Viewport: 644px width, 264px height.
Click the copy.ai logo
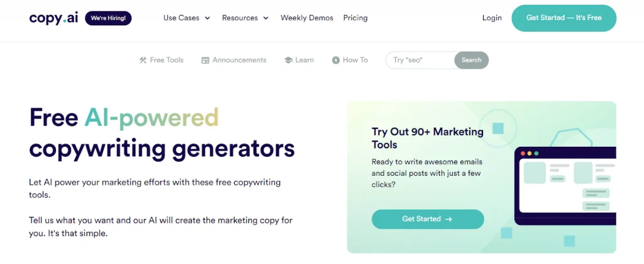[x=53, y=18]
